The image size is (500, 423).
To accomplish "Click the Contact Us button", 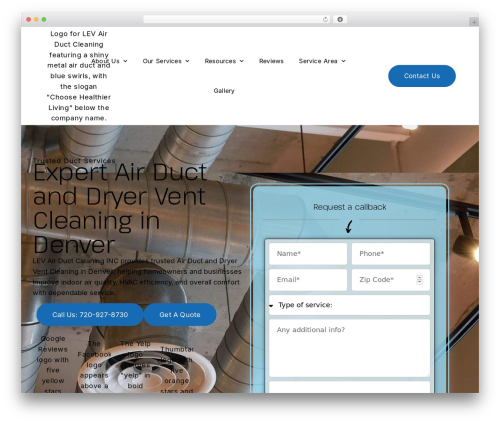I will click(x=422, y=76).
